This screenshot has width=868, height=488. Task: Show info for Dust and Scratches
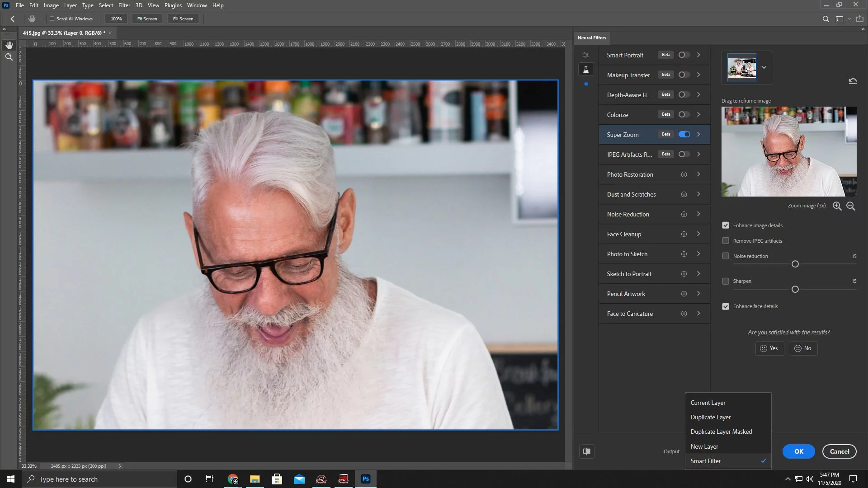tap(684, 194)
